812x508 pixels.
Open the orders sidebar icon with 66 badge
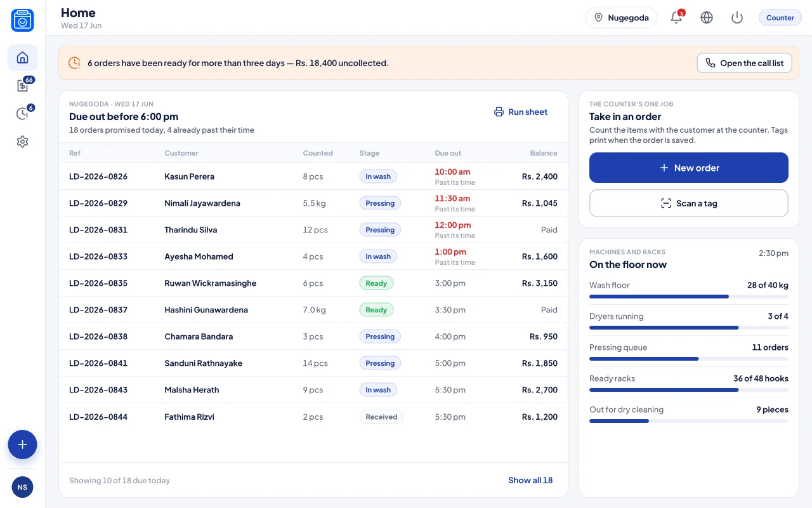coord(22,86)
